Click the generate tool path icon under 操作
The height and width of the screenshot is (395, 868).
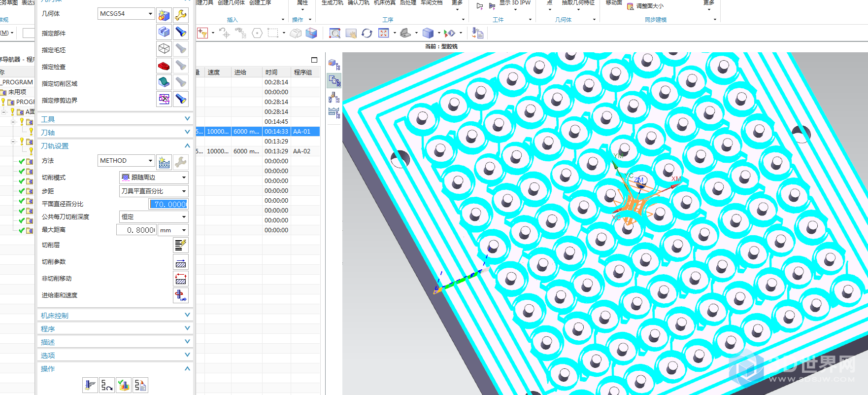(90, 385)
